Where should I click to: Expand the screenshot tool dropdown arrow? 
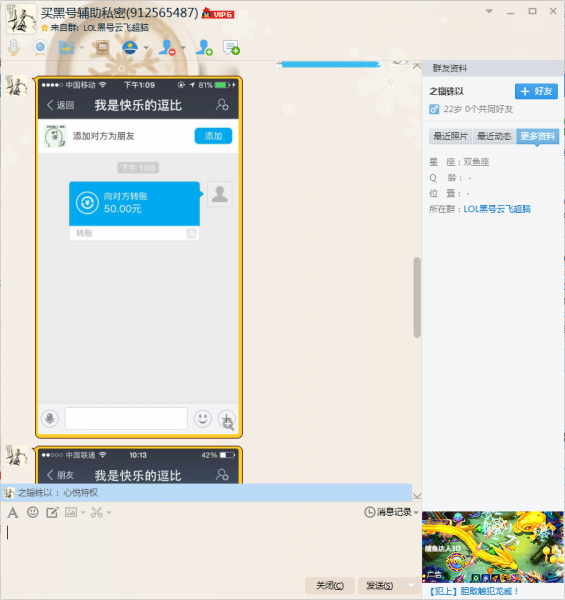point(109,513)
